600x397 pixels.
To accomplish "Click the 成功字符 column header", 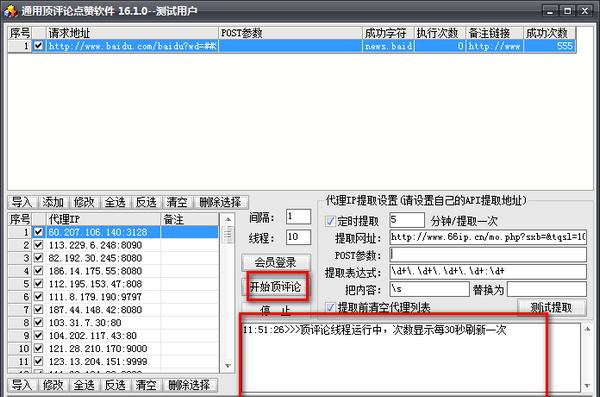I will (x=388, y=33).
